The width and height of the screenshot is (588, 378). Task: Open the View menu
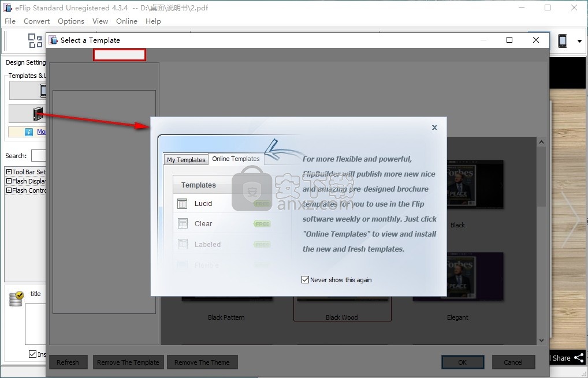100,21
